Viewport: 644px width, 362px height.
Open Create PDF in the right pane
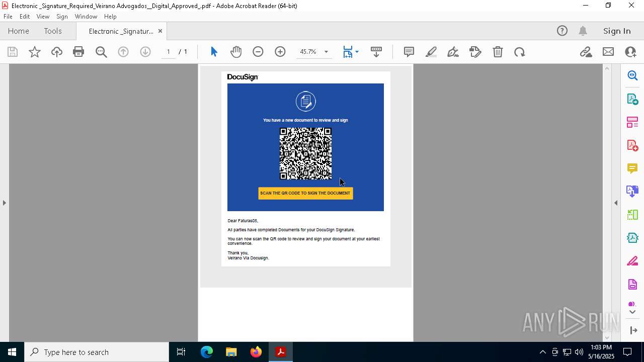point(632,145)
